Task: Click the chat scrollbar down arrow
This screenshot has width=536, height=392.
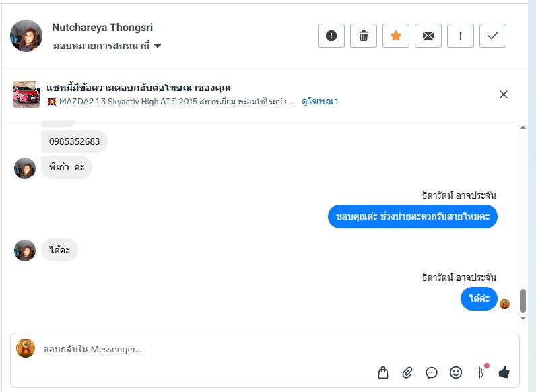Action: pos(523,318)
